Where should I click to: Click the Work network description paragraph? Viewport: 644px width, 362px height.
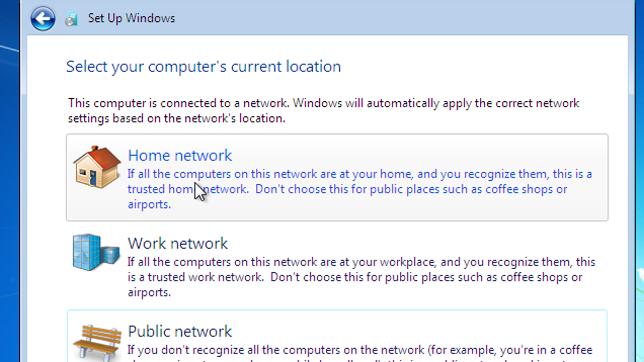361,277
